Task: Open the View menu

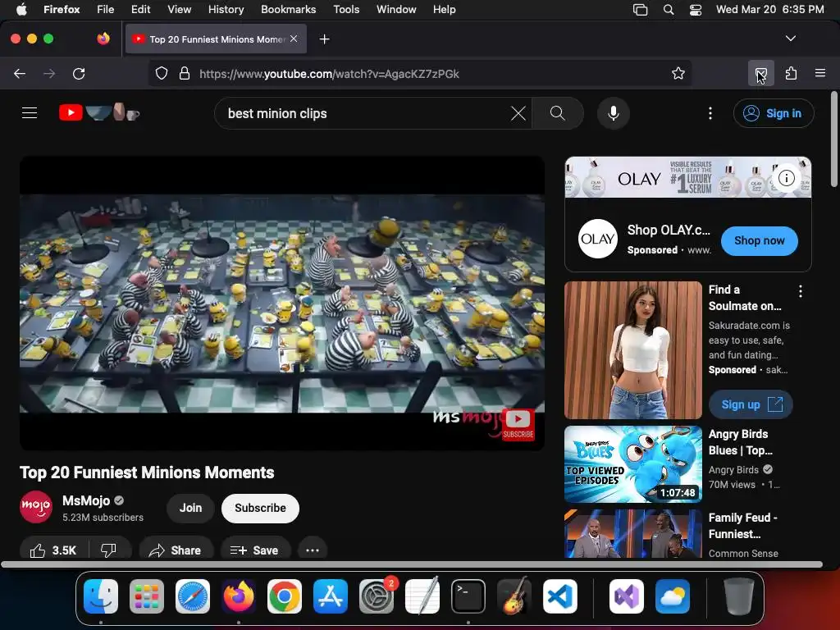Action: [x=179, y=9]
